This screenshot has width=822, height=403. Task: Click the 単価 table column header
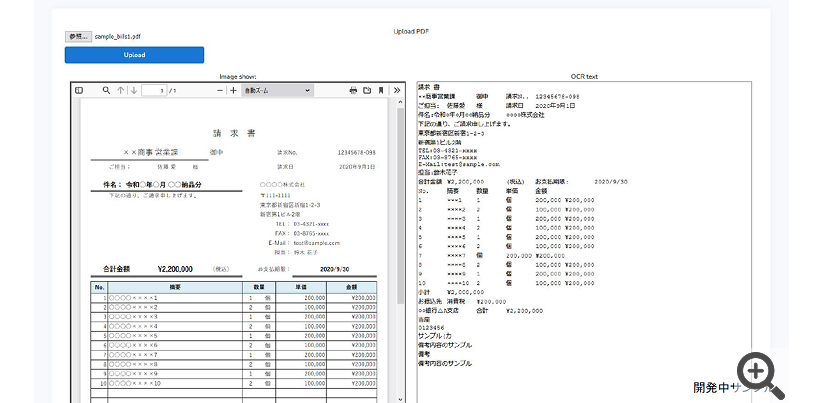pyautogui.click(x=301, y=287)
